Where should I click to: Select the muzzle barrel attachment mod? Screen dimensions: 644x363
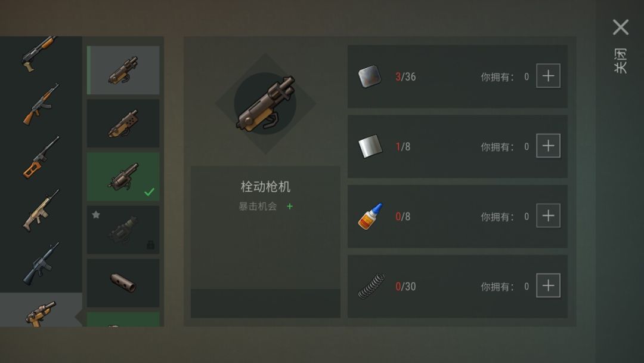click(123, 283)
